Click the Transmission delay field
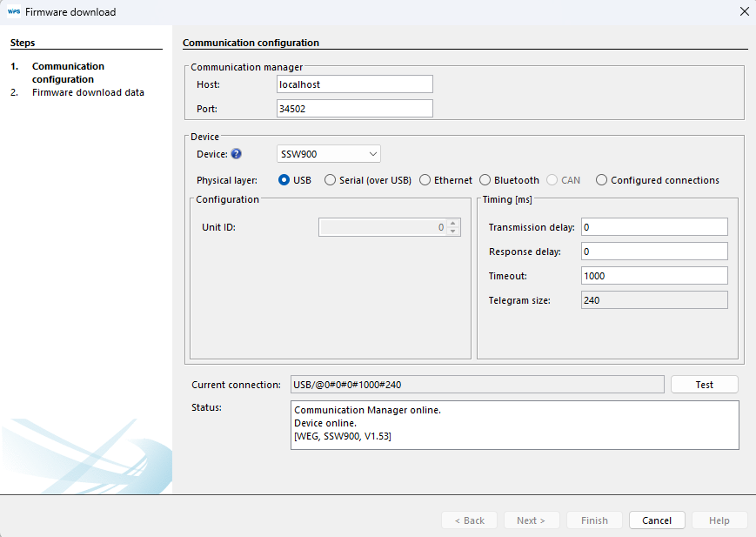Viewport: 756px width, 537px height. (x=653, y=227)
